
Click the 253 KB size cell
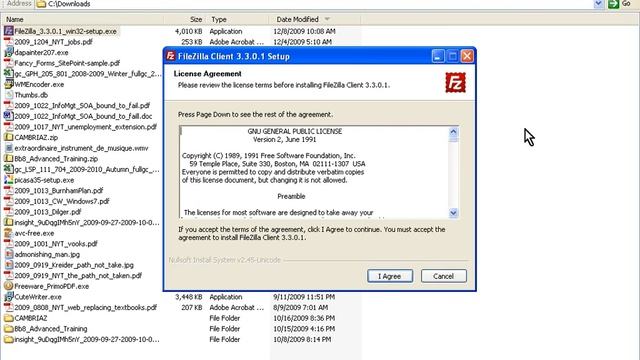[x=191, y=42]
